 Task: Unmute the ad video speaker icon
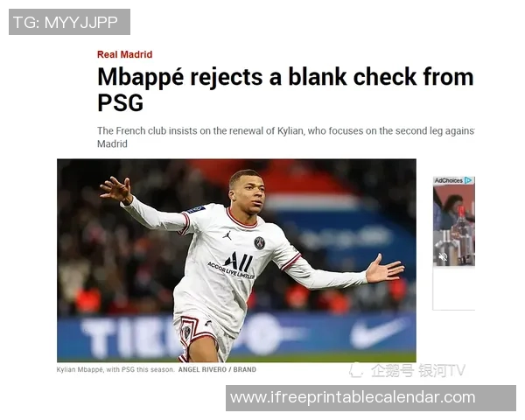point(443,257)
